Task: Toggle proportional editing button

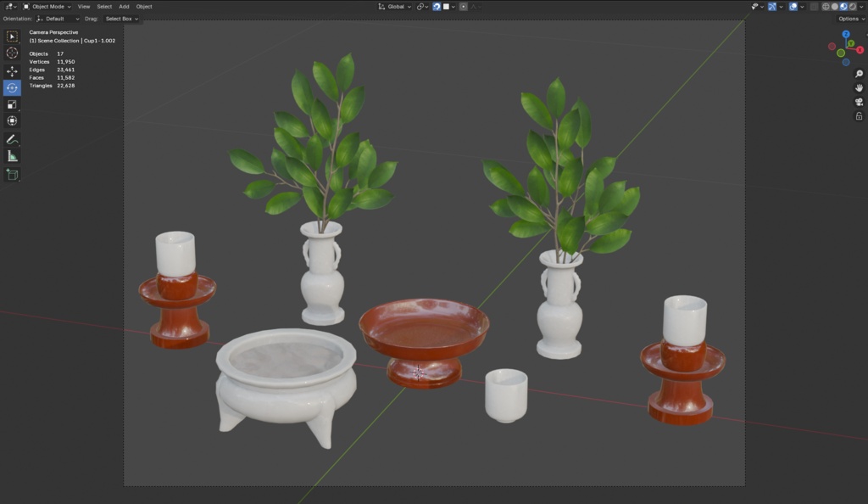Action: [x=464, y=7]
